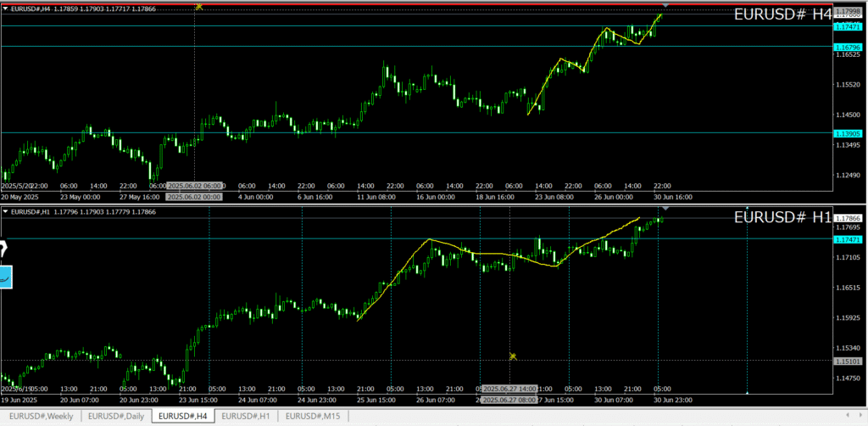Screen dimensions: 868x426
Task: Click the 1.17471 price label on H4 chart
Action: (x=848, y=26)
